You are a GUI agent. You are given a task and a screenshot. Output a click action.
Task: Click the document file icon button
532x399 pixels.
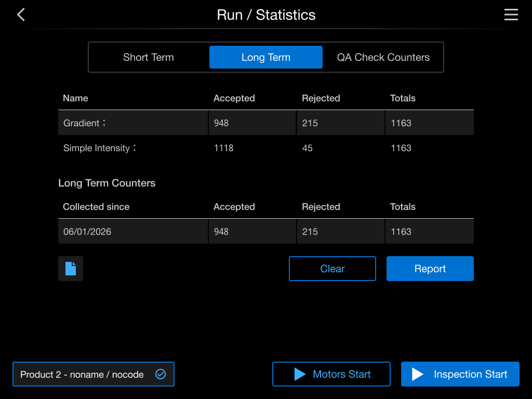coord(71,269)
